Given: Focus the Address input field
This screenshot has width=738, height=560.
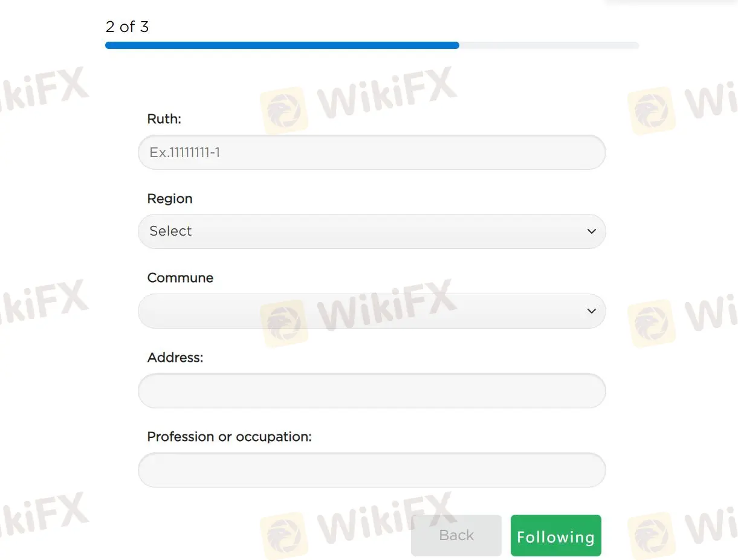Looking at the screenshot, I should (372, 390).
